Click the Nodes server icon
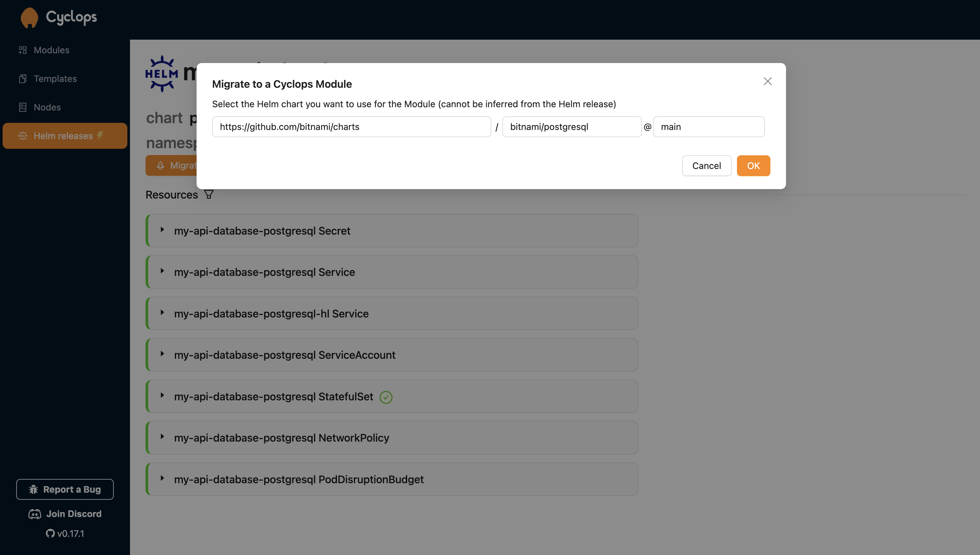This screenshot has height=555, width=980. click(x=22, y=107)
